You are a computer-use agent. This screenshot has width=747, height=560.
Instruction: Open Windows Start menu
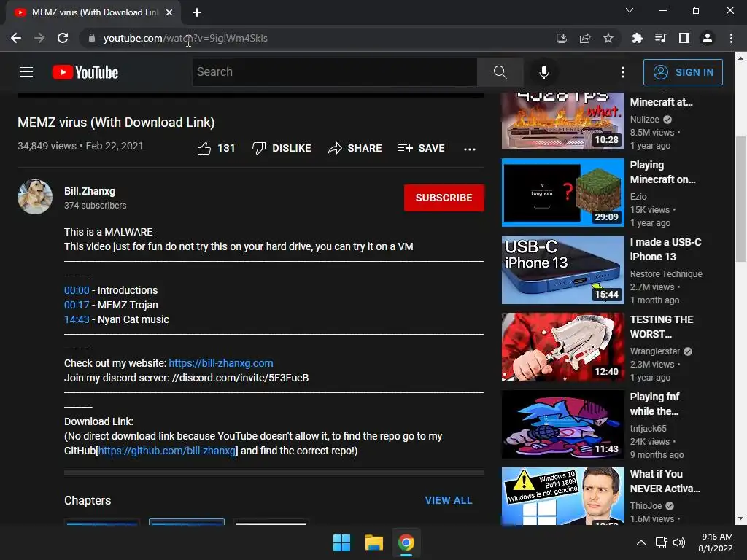click(x=341, y=542)
